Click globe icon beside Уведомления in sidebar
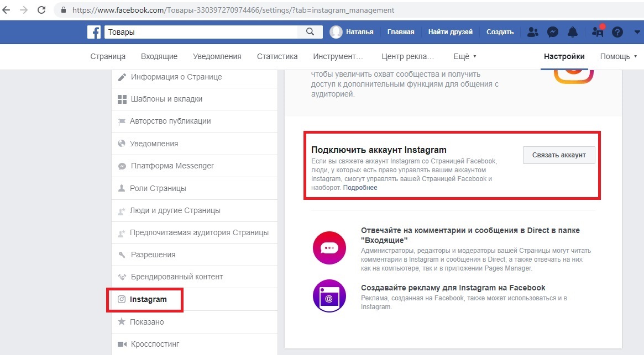Image resolution: width=644 pixels, height=355 pixels. 122,144
